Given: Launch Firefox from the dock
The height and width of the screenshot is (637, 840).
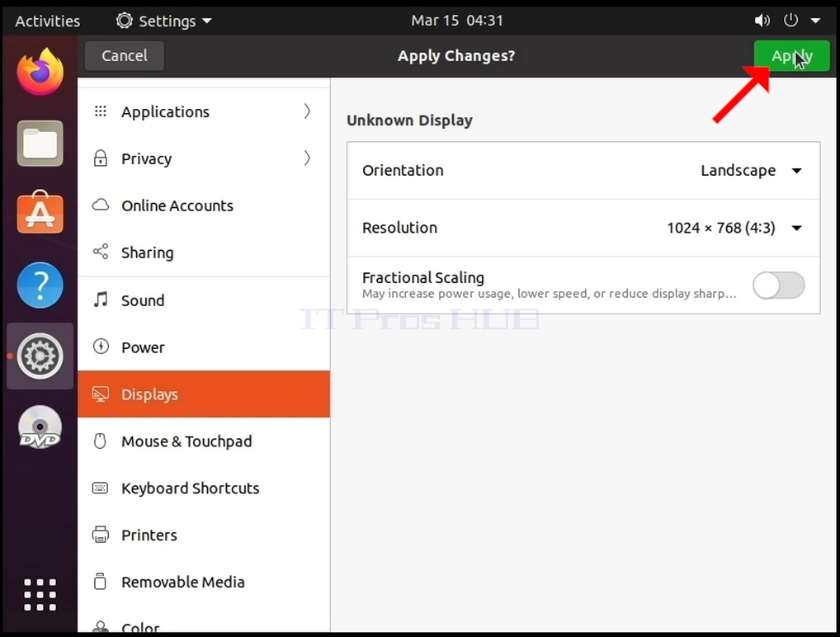Looking at the screenshot, I should (40, 72).
